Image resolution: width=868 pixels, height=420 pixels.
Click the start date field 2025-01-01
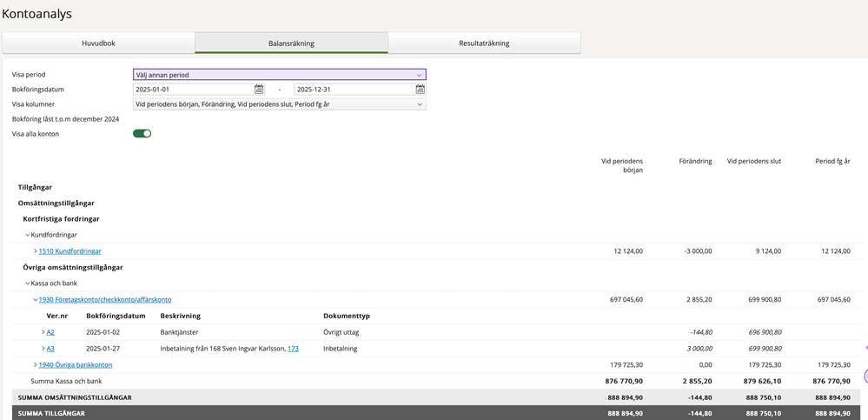click(193, 90)
